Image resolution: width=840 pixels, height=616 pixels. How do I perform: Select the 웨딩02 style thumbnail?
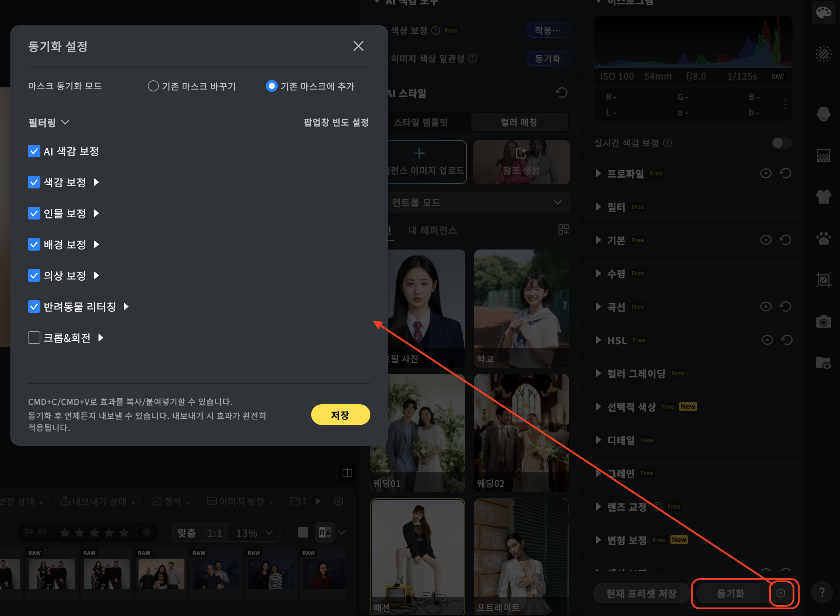[x=521, y=432]
